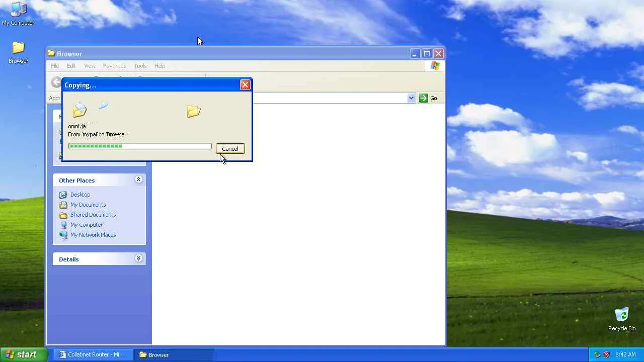This screenshot has height=362, width=644.
Task: Open the My Computer desktop icon
Action: coord(18,14)
